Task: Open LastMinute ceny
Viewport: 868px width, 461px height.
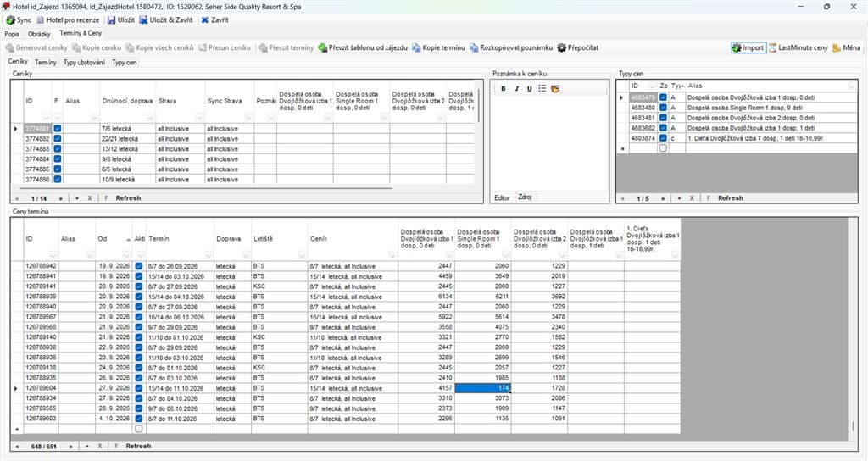Action: click(798, 47)
